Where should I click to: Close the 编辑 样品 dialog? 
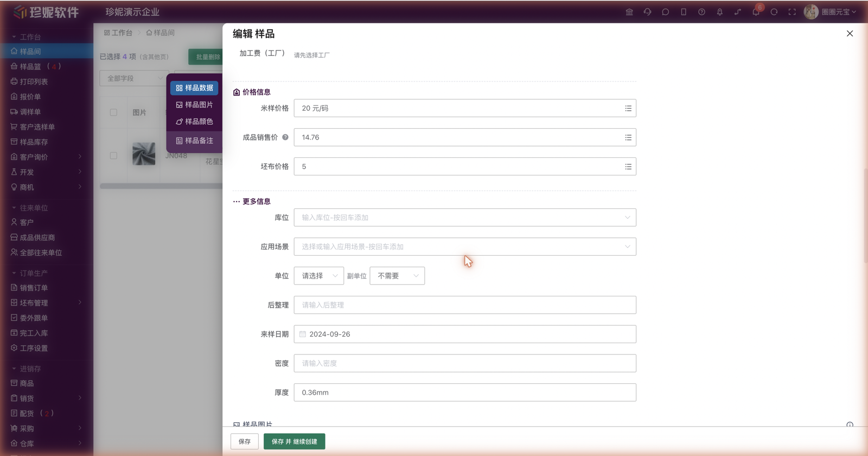pyautogui.click(x=850, y=34)
